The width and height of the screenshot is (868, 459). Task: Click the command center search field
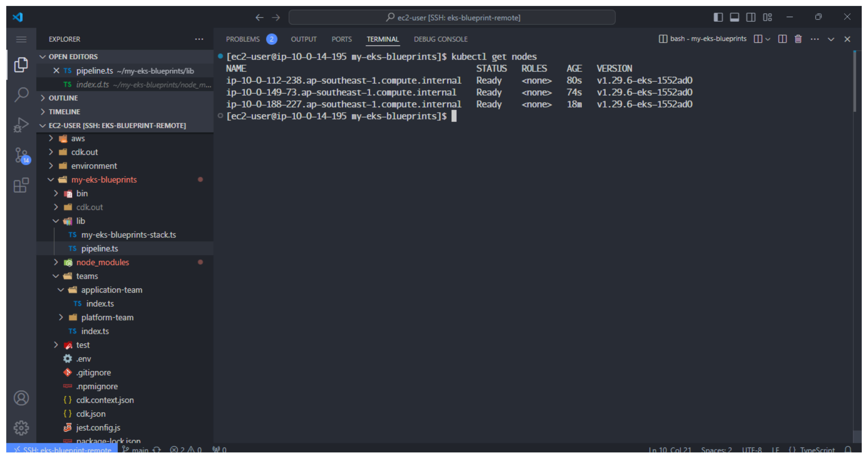point(452,17)
